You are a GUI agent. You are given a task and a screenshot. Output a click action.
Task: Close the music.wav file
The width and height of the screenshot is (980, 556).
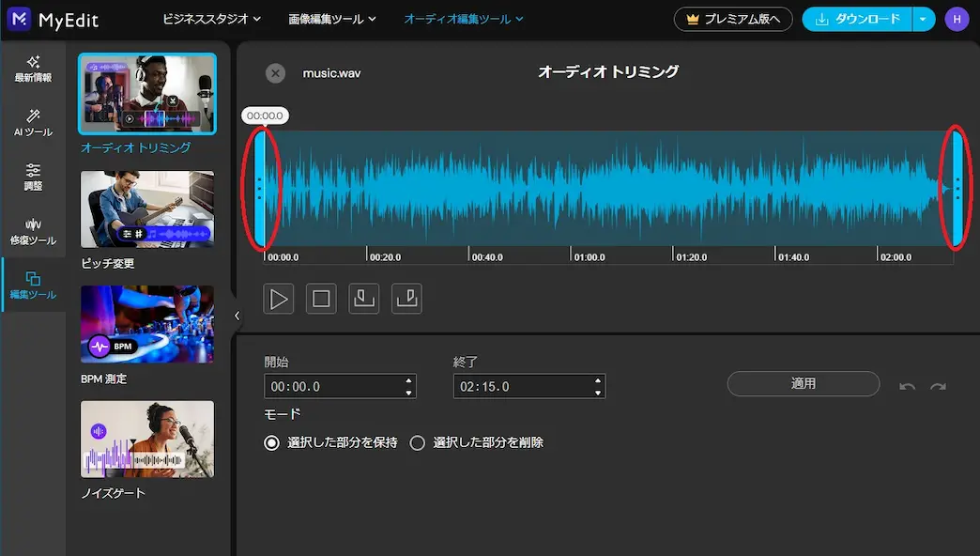click(x=275, y=73)
